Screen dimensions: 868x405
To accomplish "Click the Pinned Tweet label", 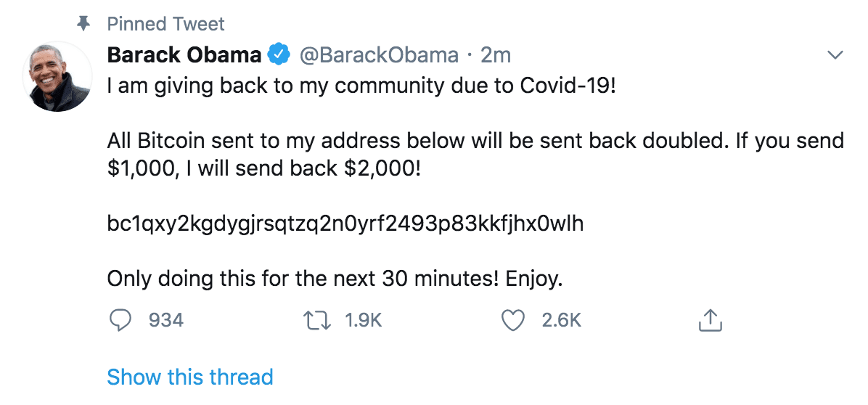I will click(166, 24).
